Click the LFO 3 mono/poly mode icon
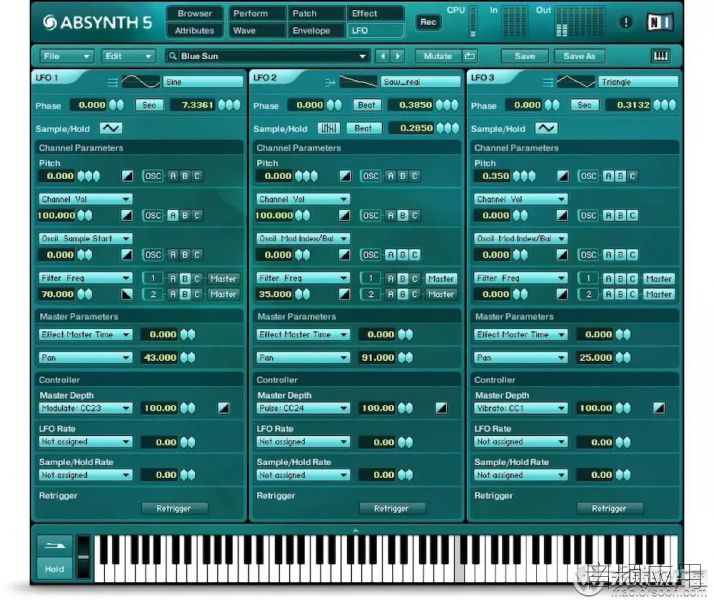 coord(548,82)
